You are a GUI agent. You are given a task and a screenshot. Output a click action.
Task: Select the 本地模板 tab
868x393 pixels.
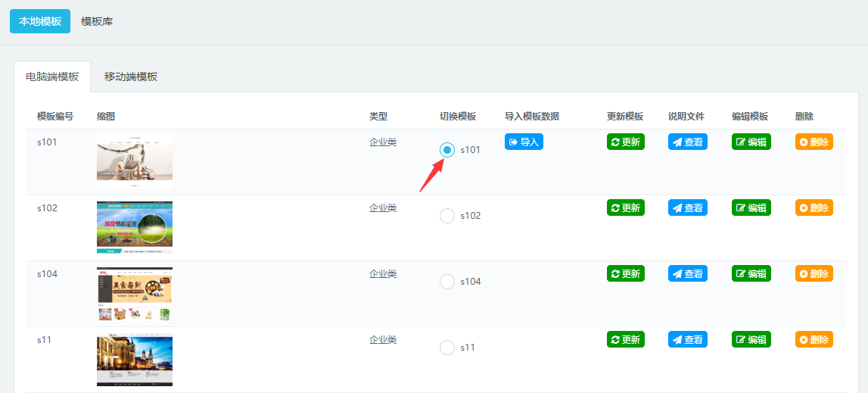click(x=40, y=21)
